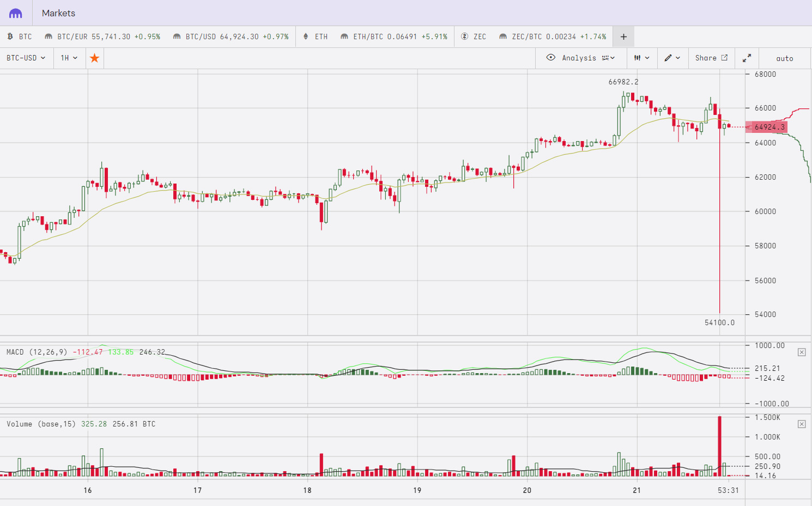
Task: Click the Volume (base,15) label
Action: coord(41,424)
